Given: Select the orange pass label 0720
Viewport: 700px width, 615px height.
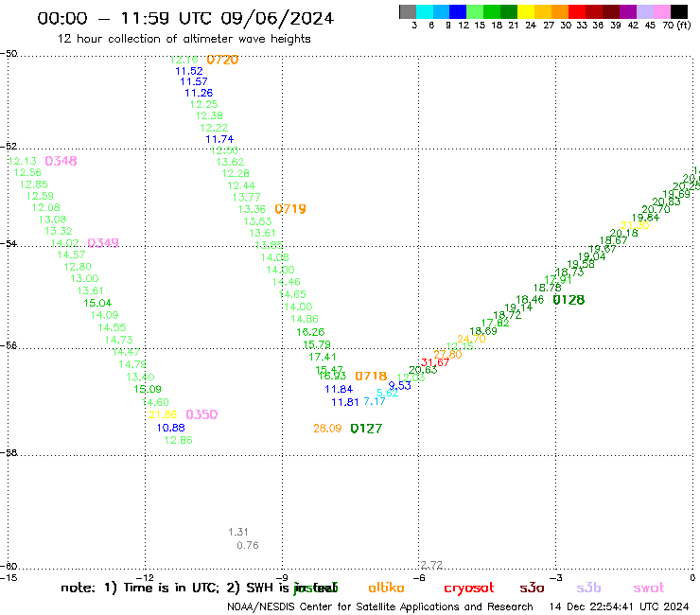Looking at the screenshot, I should [x=222, y=60].
